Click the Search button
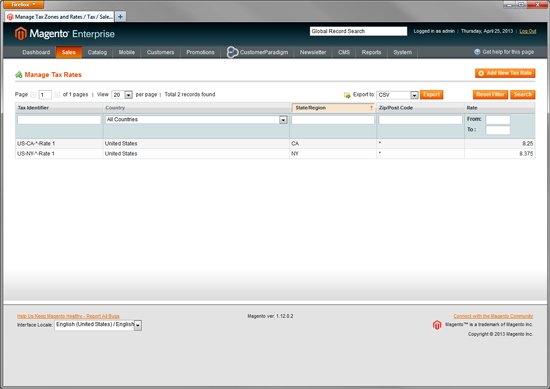 523,95
